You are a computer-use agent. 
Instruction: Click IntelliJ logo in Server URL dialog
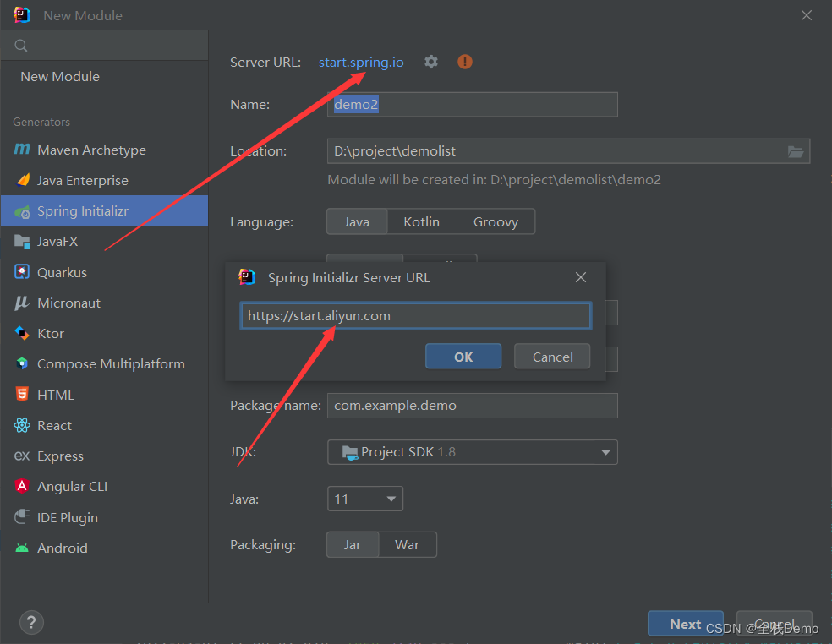[x=247, y=277]
